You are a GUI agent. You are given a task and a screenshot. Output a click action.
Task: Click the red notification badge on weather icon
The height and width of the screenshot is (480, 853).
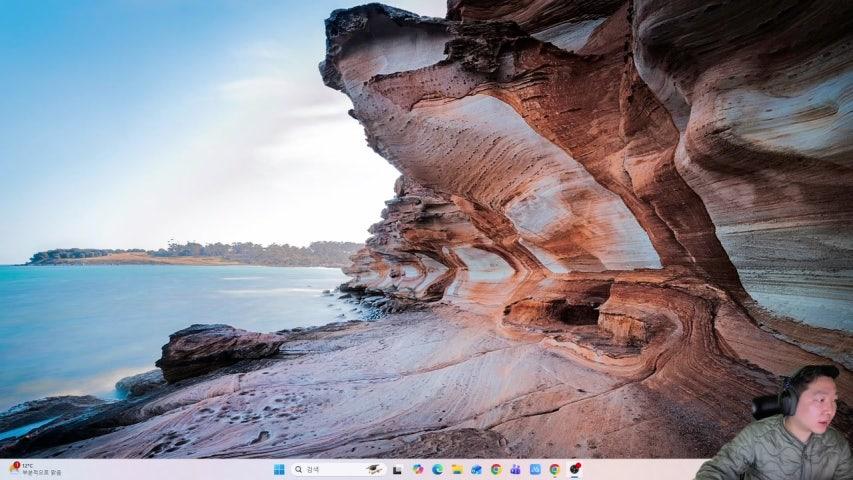[x=17, y=464]
